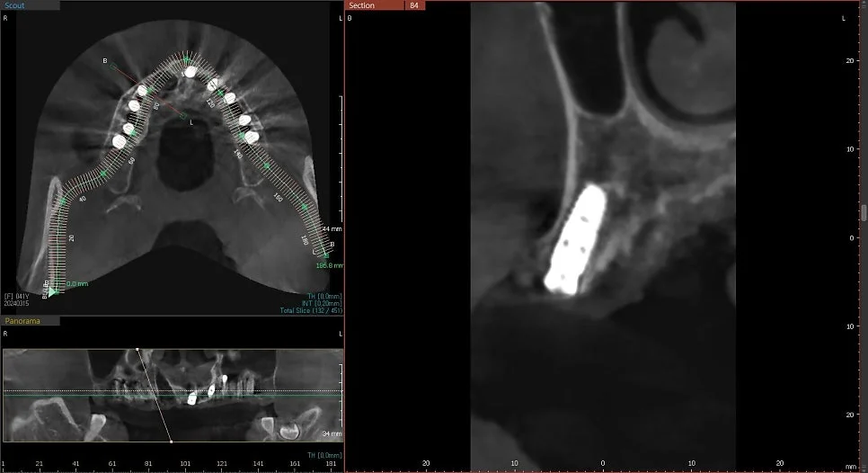Grab the green arch start triangle marker

point(51,291)
